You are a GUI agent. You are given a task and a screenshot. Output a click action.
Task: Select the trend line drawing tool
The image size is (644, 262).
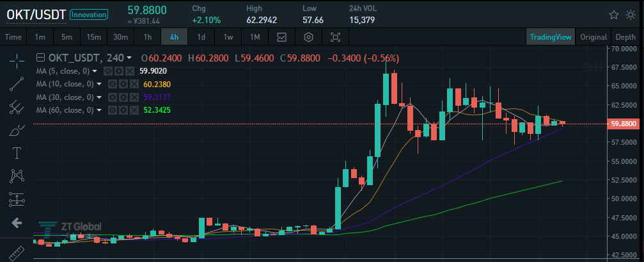coord(17,83)
